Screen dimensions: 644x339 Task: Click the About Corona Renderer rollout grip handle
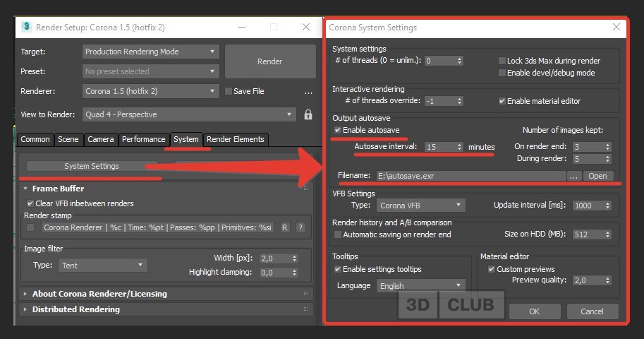coord(305,294)
